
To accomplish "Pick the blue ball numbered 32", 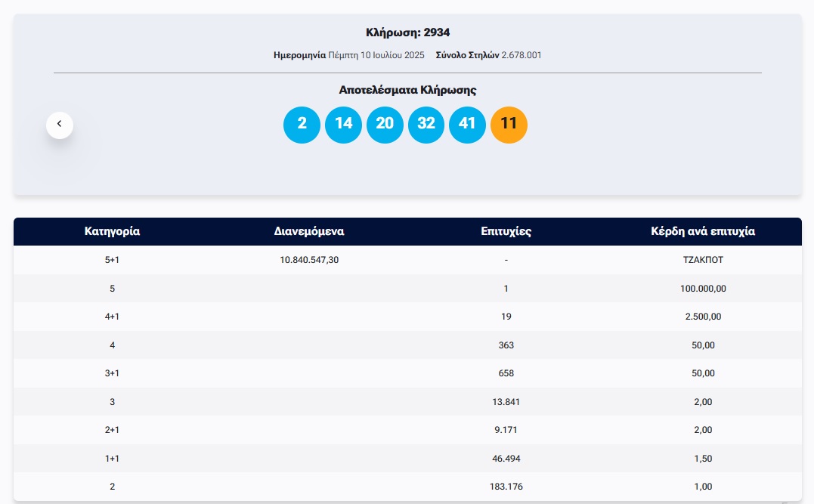I will [x=426, y=124].
